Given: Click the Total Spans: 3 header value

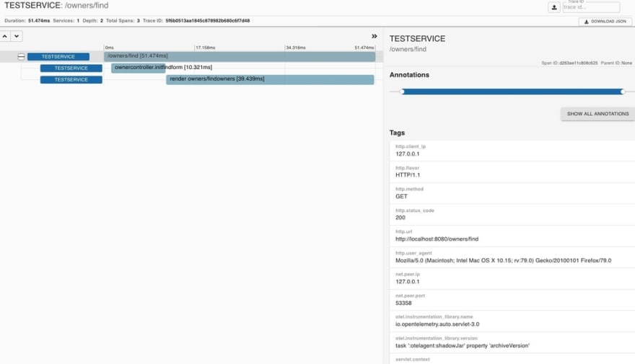Looking at the screenshot, I should coord(123,21).
